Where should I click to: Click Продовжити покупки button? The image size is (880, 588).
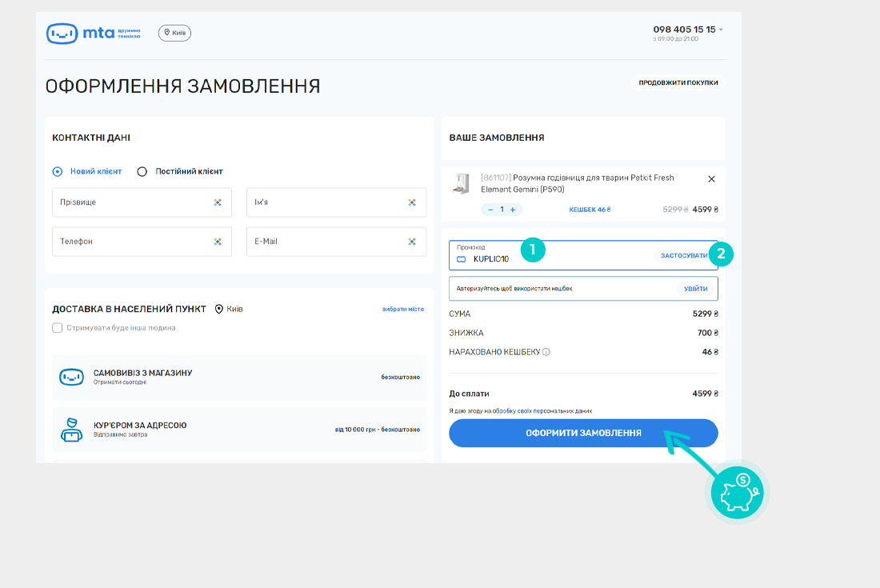[x=678, y=82]
